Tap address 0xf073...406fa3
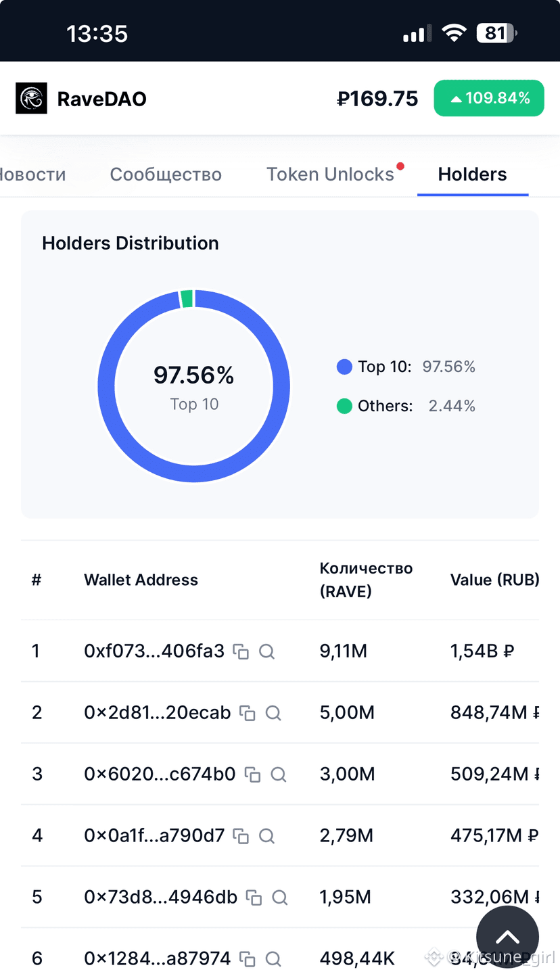The height and width of the screenshot is (974, 560). pyautogui.click(x=154, y=651)
